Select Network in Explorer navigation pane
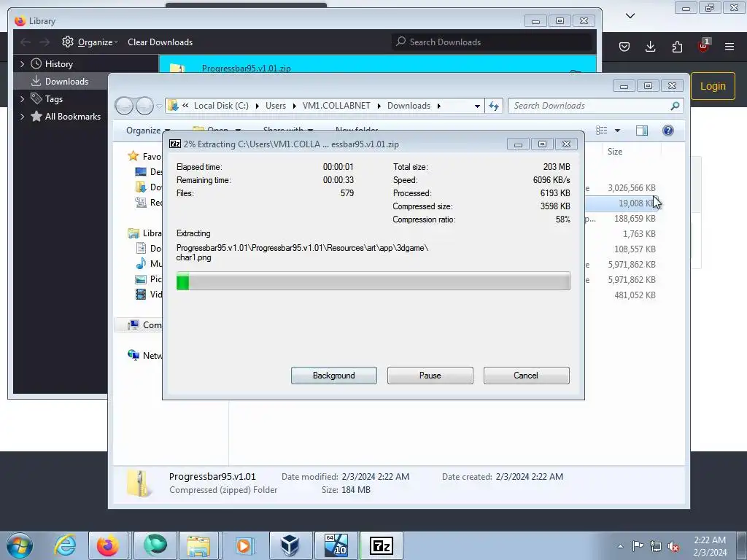This screenshot has width=747, height=560. pyautogui.click(x=144, y=355)
